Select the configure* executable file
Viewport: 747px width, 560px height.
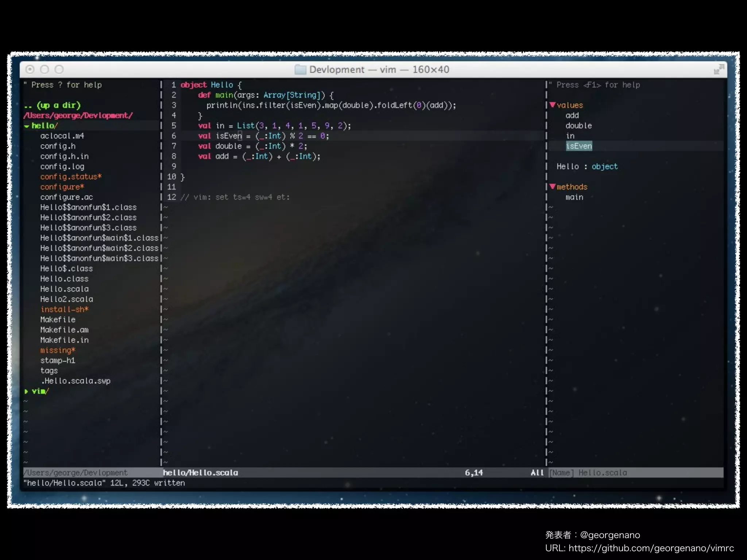point(62,187)
